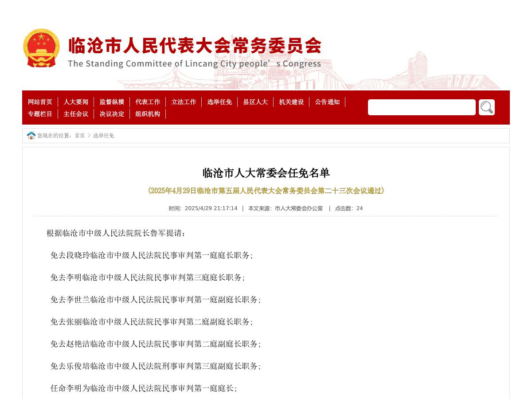Visit the 机关建设 page
This screenshot has width=532, height=399.
tap(291, 102)
